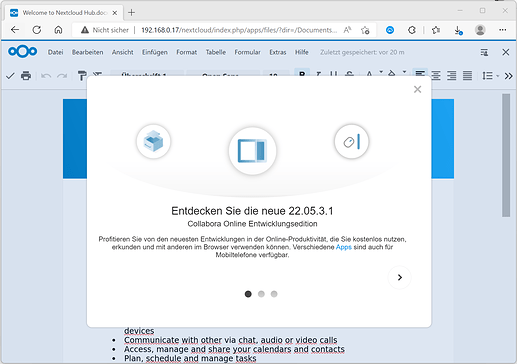The height and width of the screenshot is (364, 517).
Task: Click the redo arrow icon
Action: (62, 76)
